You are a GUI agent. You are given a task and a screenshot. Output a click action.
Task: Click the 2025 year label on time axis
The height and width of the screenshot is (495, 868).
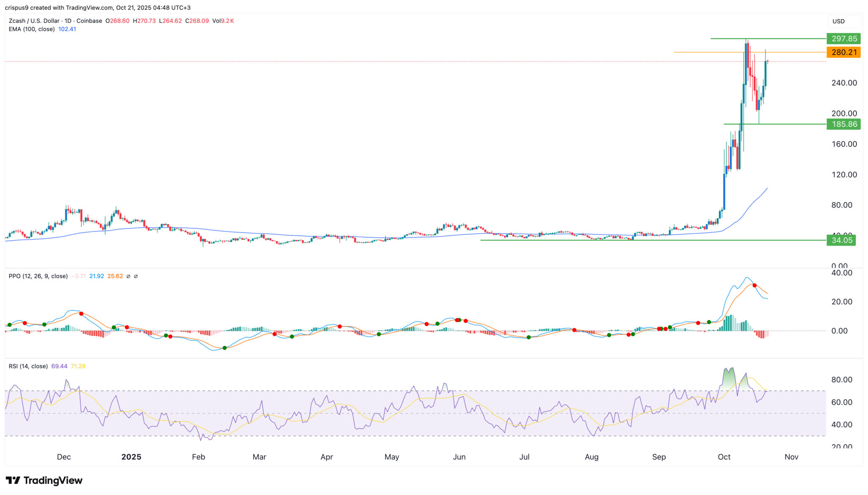coord(131,457)
